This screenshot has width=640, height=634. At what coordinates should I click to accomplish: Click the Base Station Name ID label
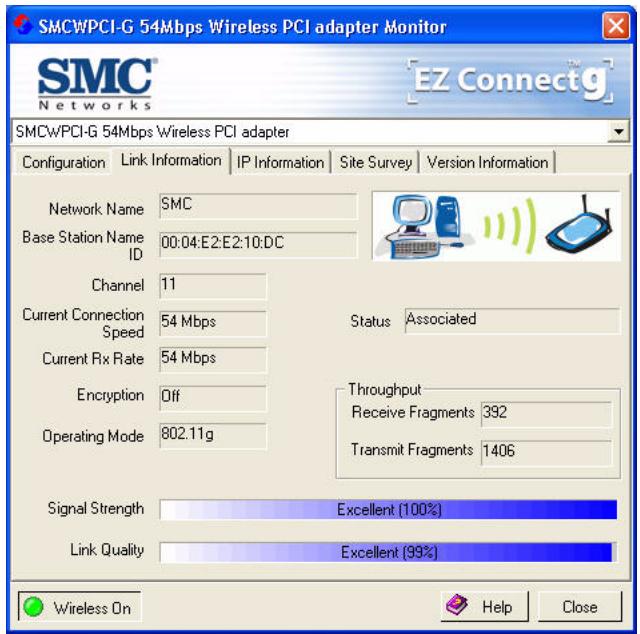(83, 245)
